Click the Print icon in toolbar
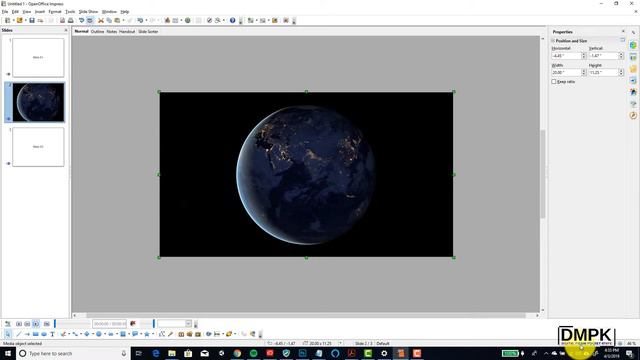This screenshot has width=640, height=360. (x=71, y=20)
